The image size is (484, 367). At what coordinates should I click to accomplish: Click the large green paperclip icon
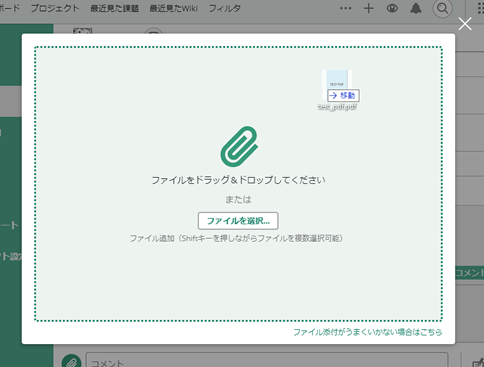coord(239,146)
